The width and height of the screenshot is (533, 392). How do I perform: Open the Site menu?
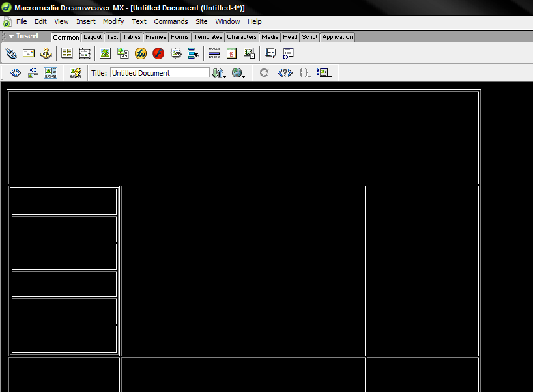(201, 21)
